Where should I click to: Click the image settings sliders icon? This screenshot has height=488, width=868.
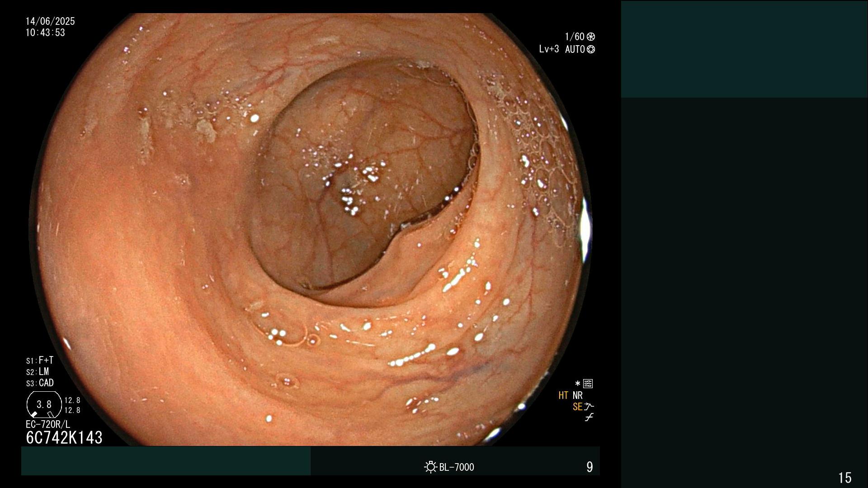(588, 384)
